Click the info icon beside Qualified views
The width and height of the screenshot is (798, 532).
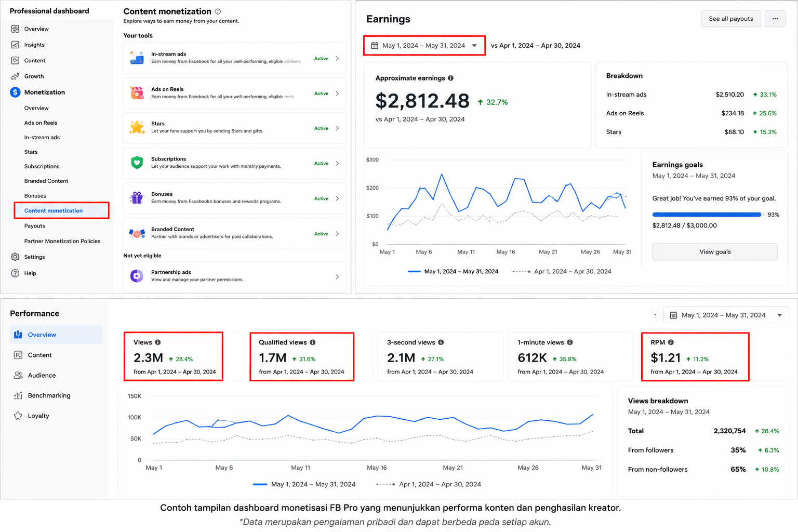[313, 342]
